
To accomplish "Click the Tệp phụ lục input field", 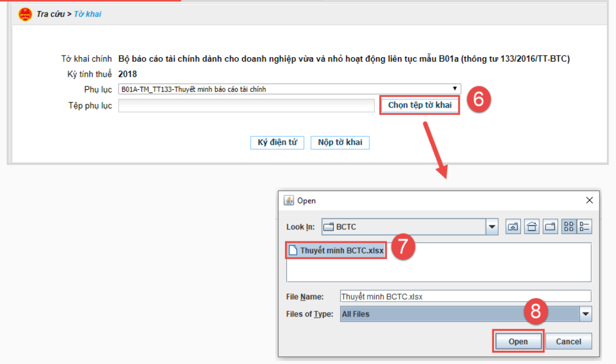I will (x=246, y=106).
